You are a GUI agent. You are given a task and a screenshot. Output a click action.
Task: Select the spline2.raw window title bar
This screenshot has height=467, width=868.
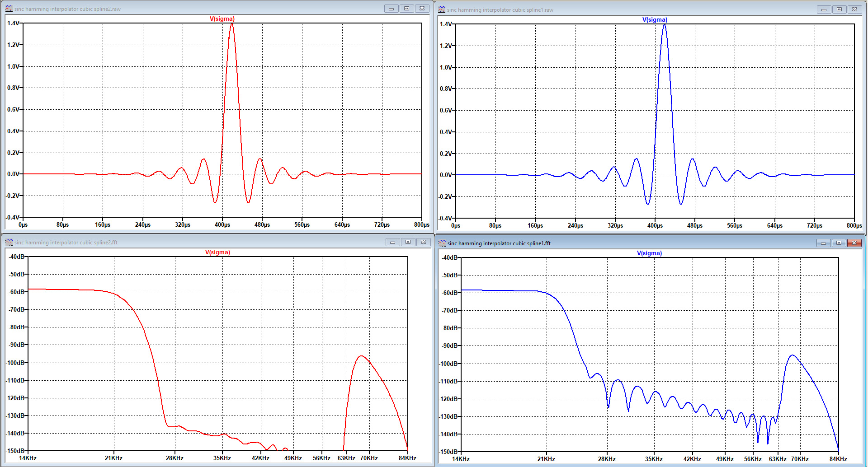pyautogui.click(x=217, y=9)
